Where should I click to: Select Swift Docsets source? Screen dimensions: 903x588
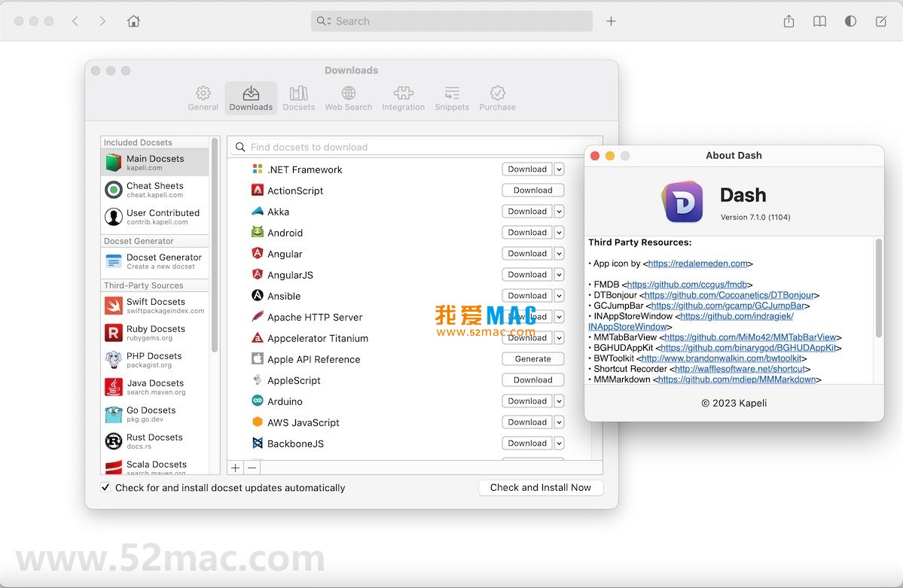click(155, 305)
